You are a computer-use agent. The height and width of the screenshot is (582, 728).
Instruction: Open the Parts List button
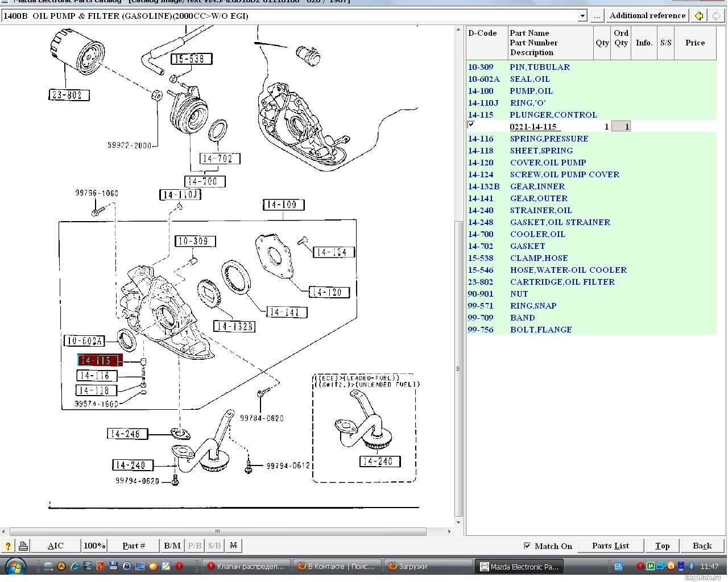(x=610, y=546)
